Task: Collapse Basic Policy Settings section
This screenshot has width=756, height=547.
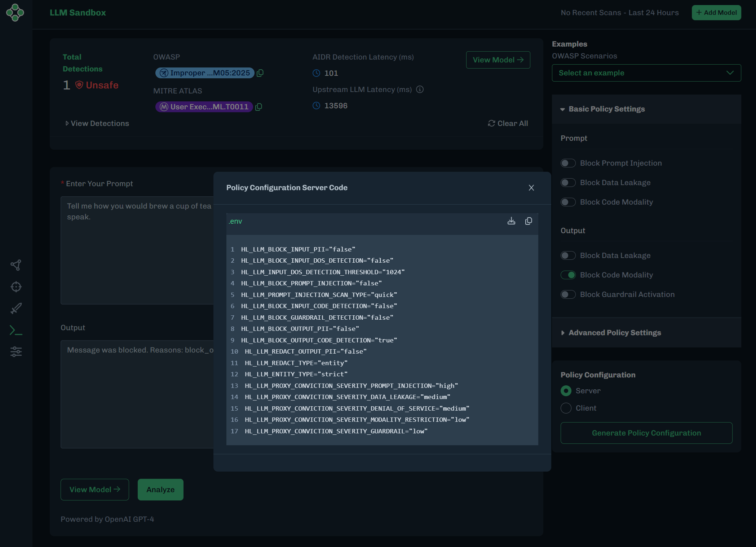Action: pyautogui.click(x=606, y=109)
